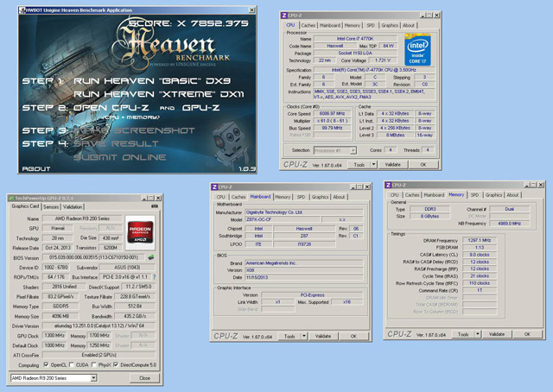Open CPU tab in Memory CPU-Z window
This screenshot has width=553, height=392.
click(x=394, y=195)
